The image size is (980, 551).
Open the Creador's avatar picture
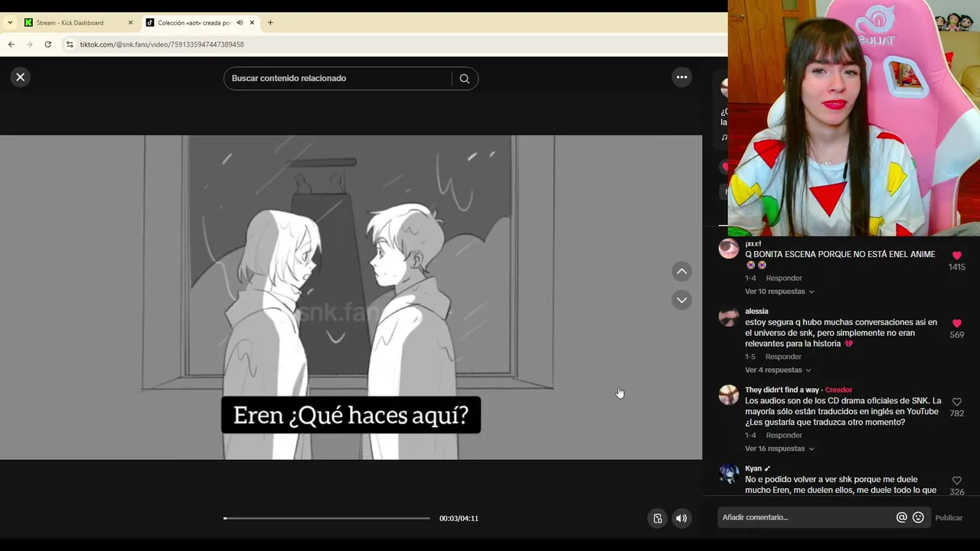pyautogui.click(x=729, y=395)
